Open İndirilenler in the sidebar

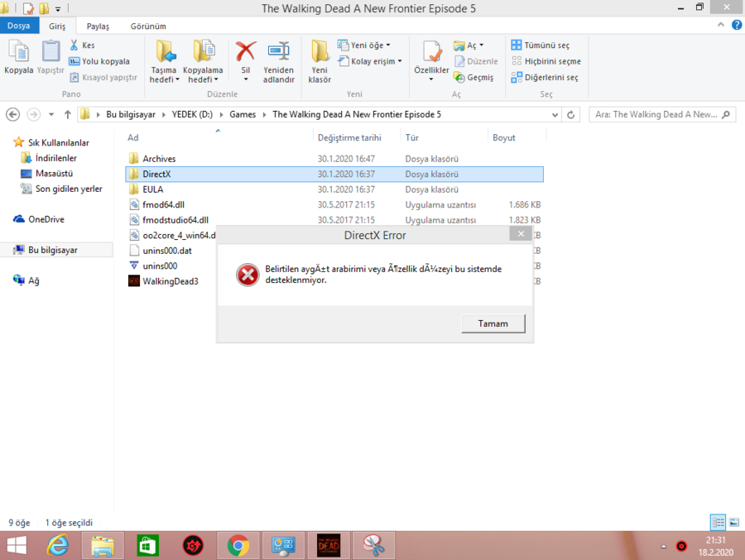tap(55, 158)
